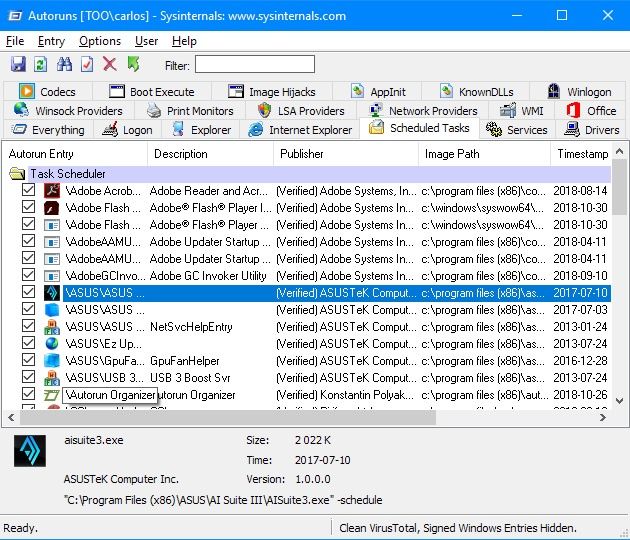Uncheck the NetSvcHelpEntry row checkbox

tap(28, 326)
